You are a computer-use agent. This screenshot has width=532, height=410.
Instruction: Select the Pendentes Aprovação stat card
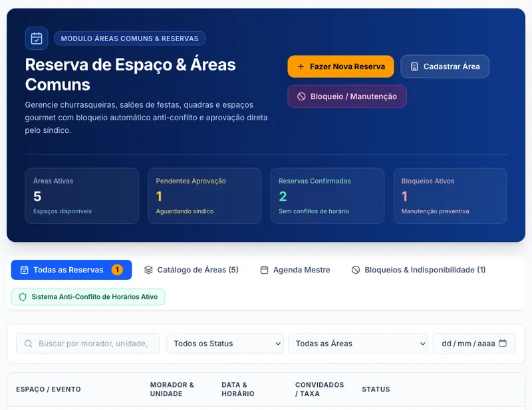click(205, 196)
